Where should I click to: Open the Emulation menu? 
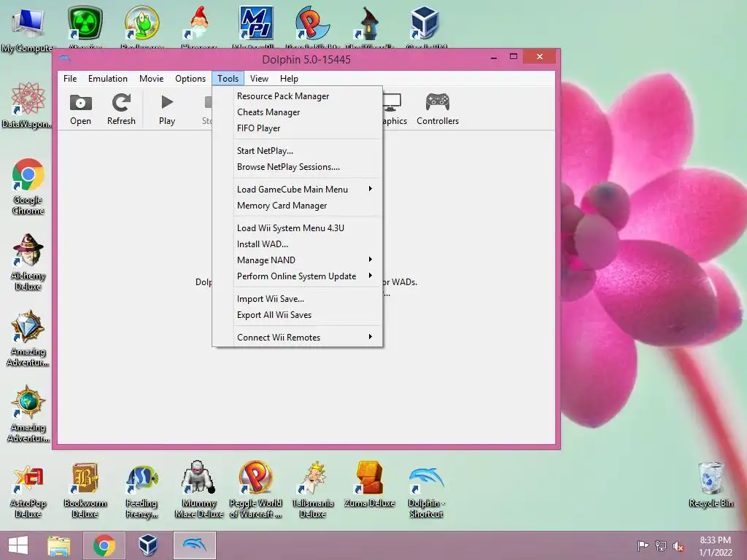[x=108, y=79]
